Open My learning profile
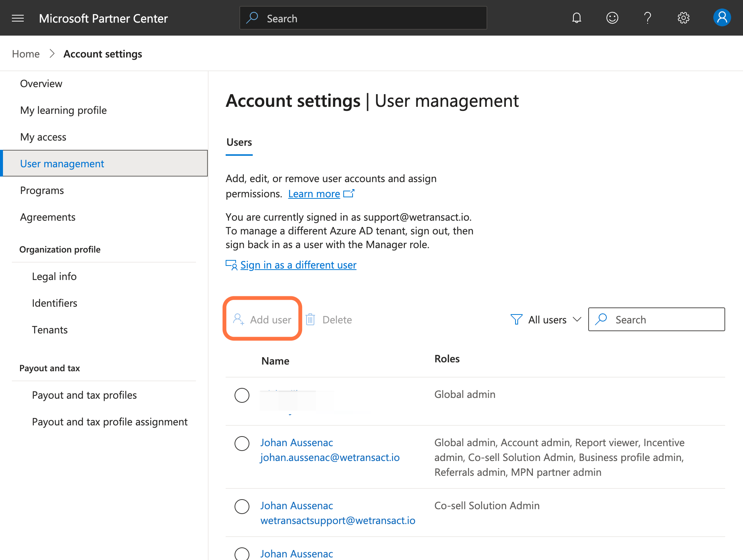The width and height of the screenshot is (743, 560). coord(63,111)
